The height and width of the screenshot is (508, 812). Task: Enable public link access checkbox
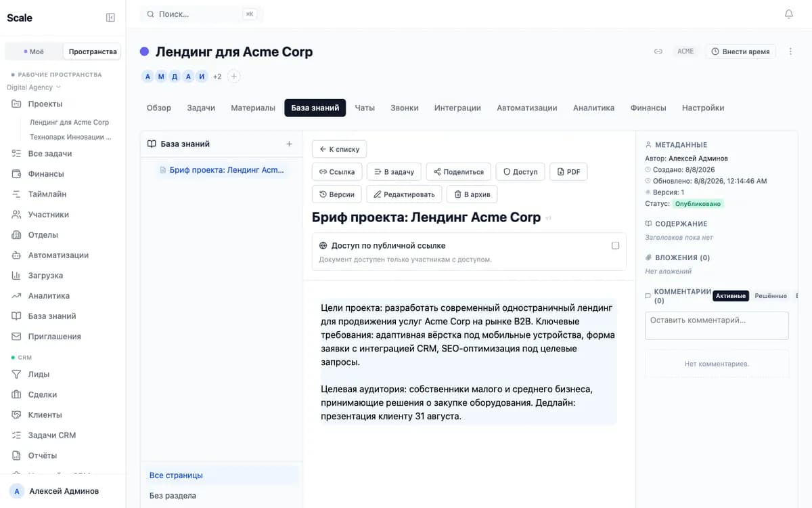pyautogui.click(x=615, y=246)
